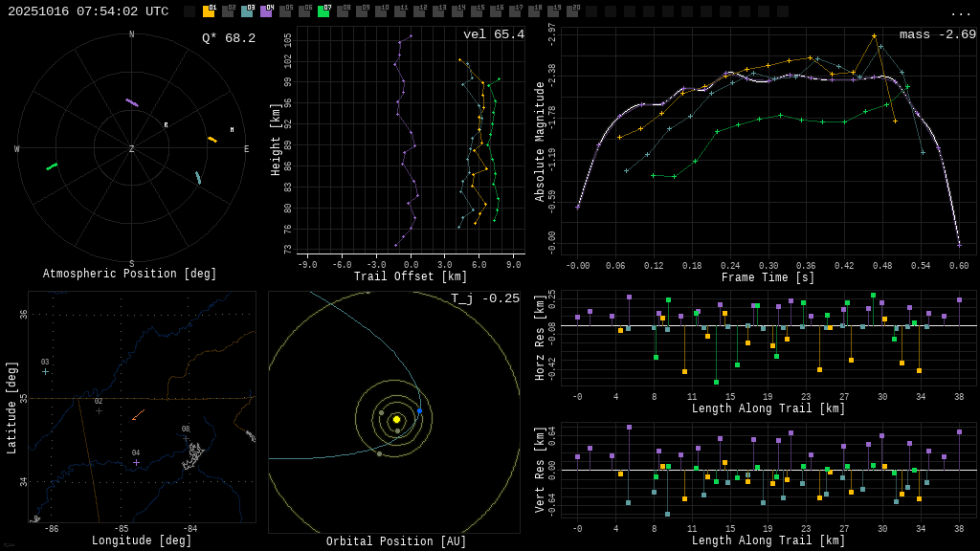
Task: Click station 08 marker on map
Action: click(x=186, y=438)
